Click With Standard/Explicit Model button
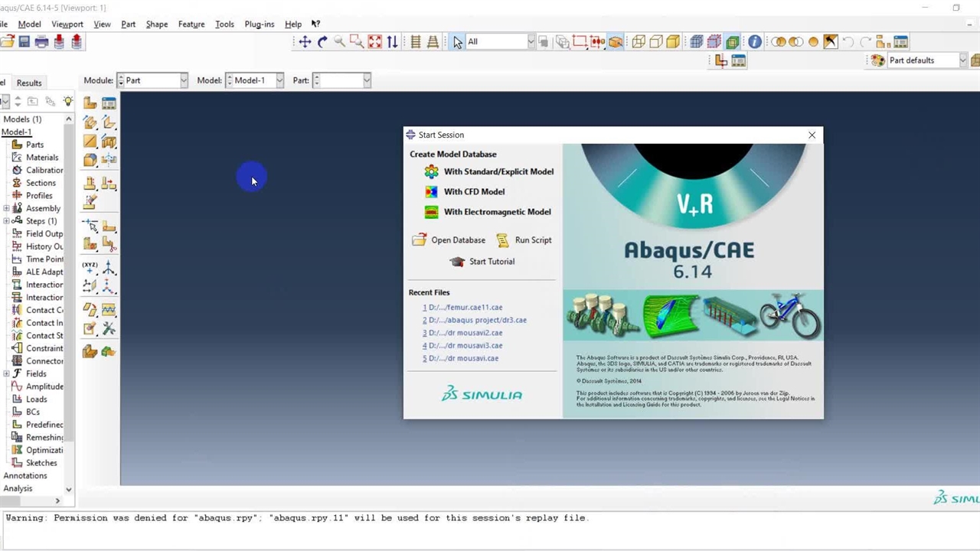 point(498,171)
